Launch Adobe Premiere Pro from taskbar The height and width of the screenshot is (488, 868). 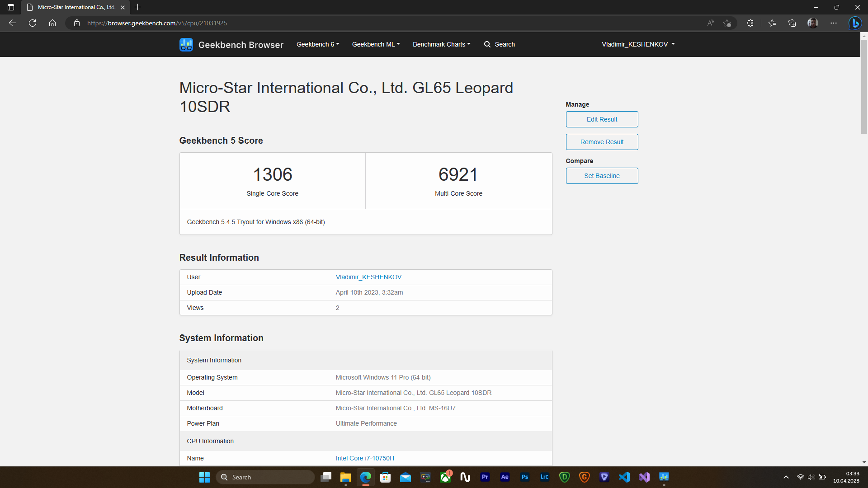pos(485,477)
